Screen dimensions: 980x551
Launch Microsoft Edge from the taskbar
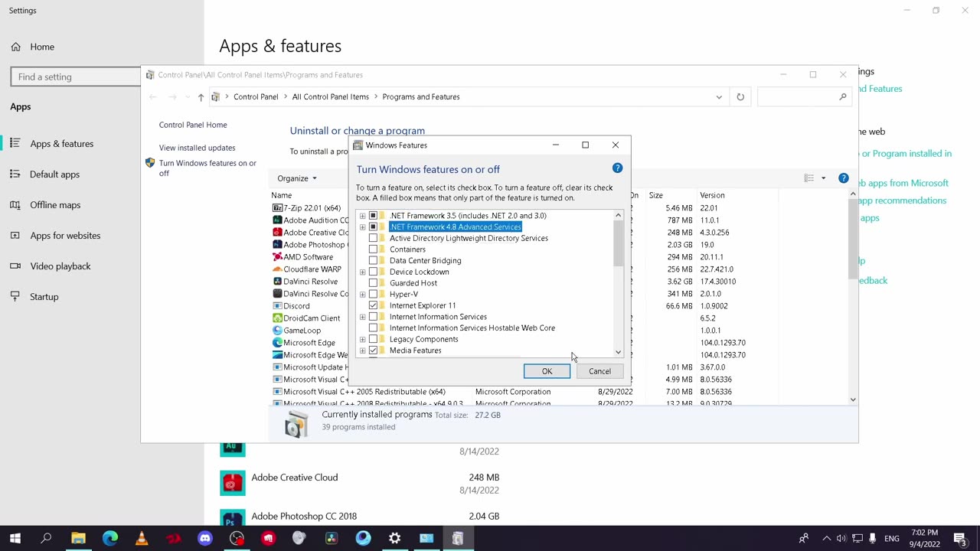tap(110, 539)
